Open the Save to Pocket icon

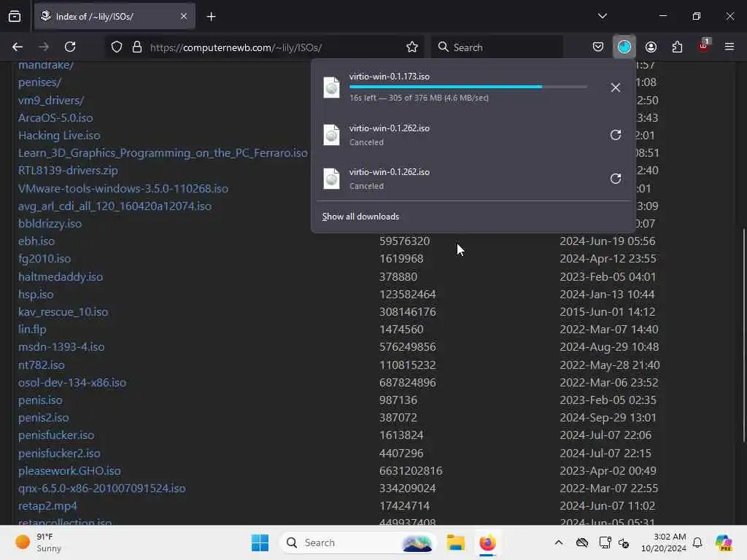click(x=598, y=47)
